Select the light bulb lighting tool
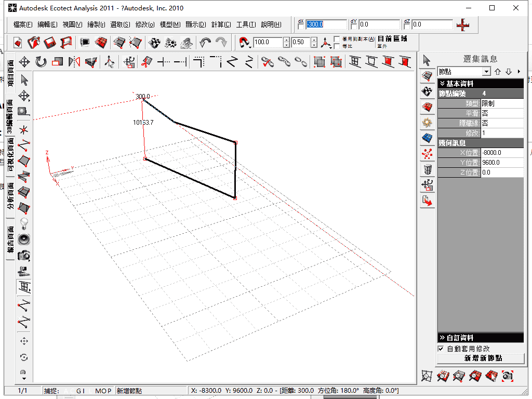 click(x=24, y=223)
